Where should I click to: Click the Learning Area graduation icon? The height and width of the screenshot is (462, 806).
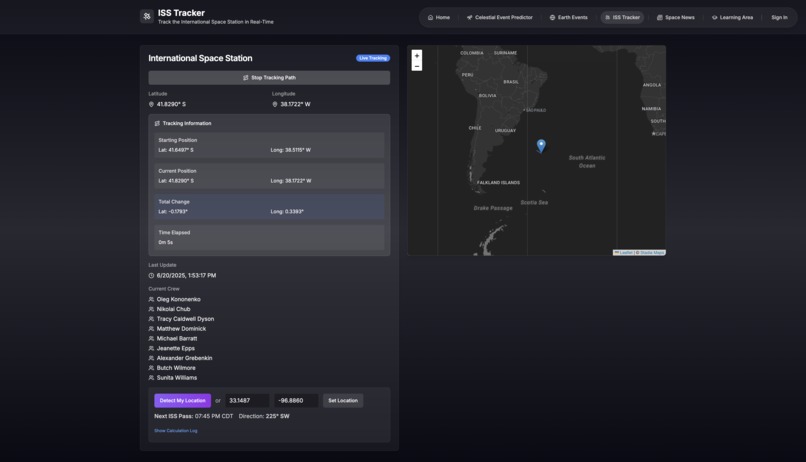point(715,17)
